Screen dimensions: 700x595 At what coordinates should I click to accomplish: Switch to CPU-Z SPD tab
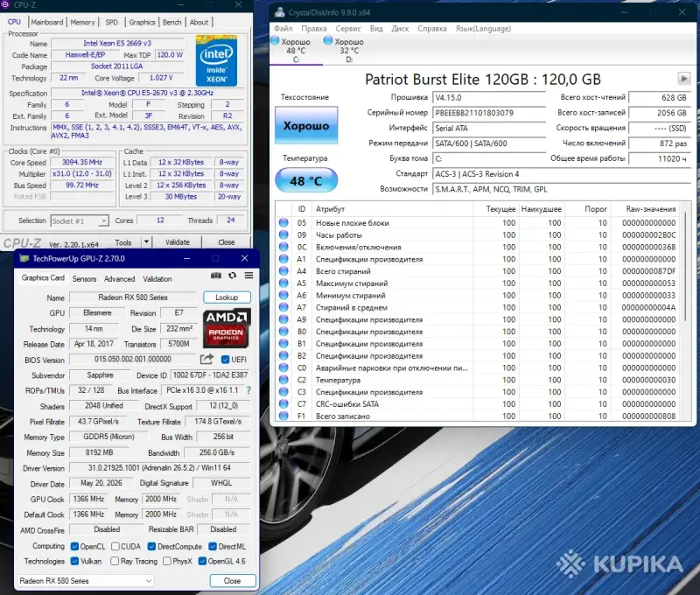pyautogui.click(x=112, y=22)
